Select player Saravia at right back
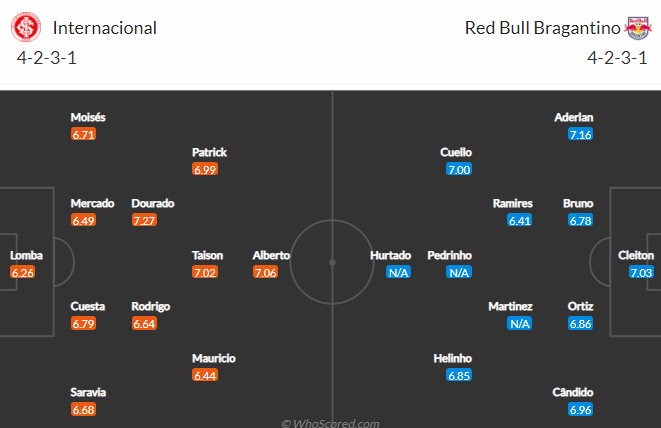661x428 pixels. coord(88,393)
